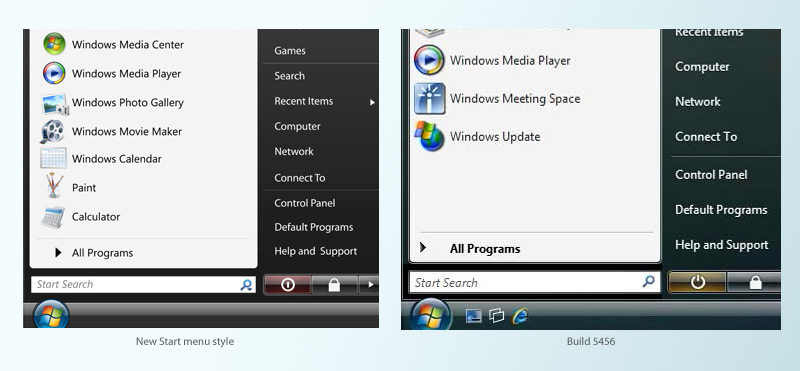Select Search in left Start menu
Screen dimensions: 800x371
[289, 76]
